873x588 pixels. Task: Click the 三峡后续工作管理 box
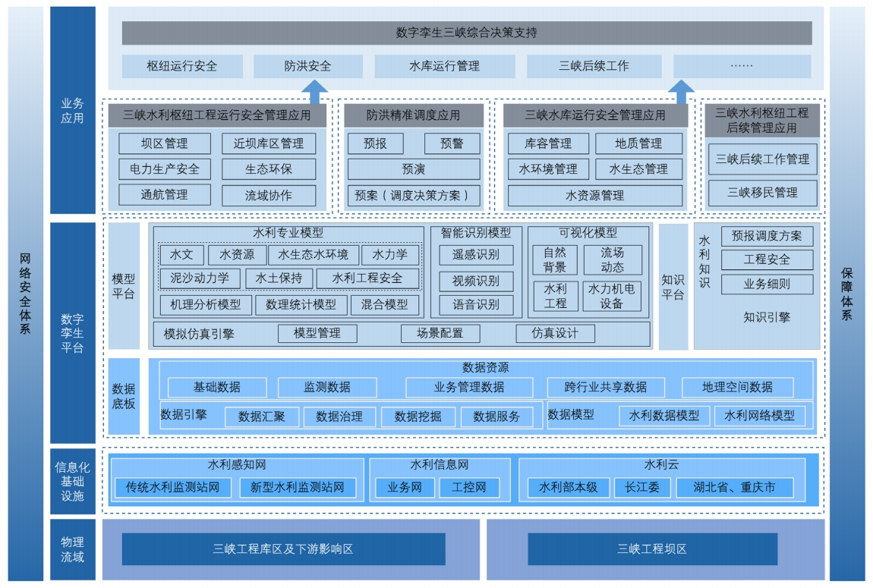coord(763,159)
